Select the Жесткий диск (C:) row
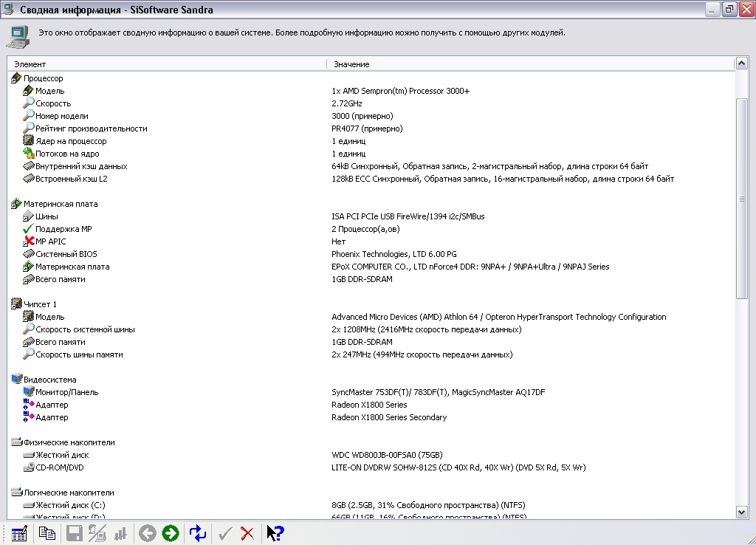This screenshot has height=545, width=756. tap(371, 505)
